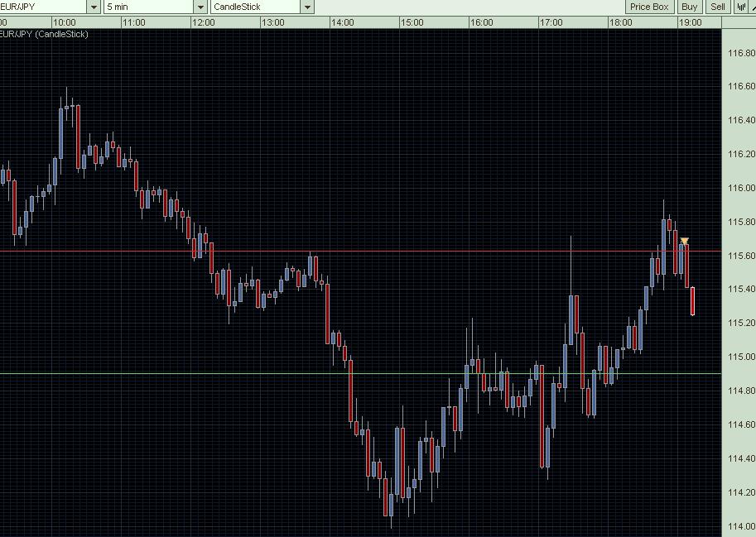Click the latest red candle at chart's right
This screenshot has height=537, width=756.
(x=693, y=301)
